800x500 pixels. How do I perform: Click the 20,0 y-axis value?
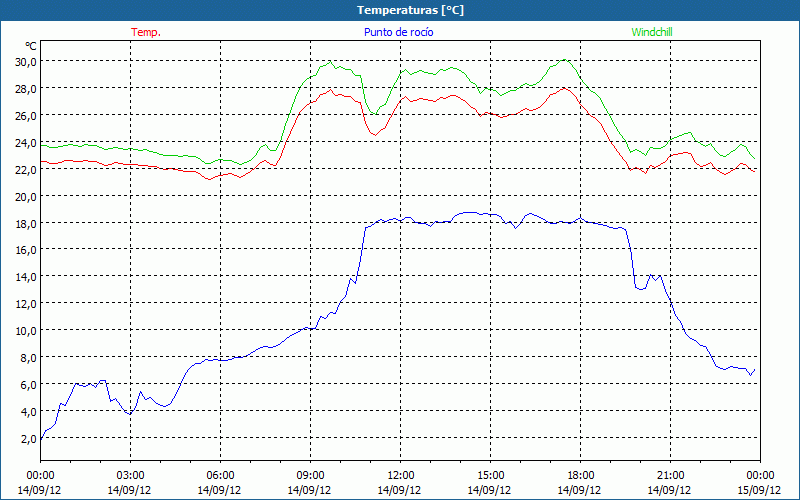pos(26,196)
